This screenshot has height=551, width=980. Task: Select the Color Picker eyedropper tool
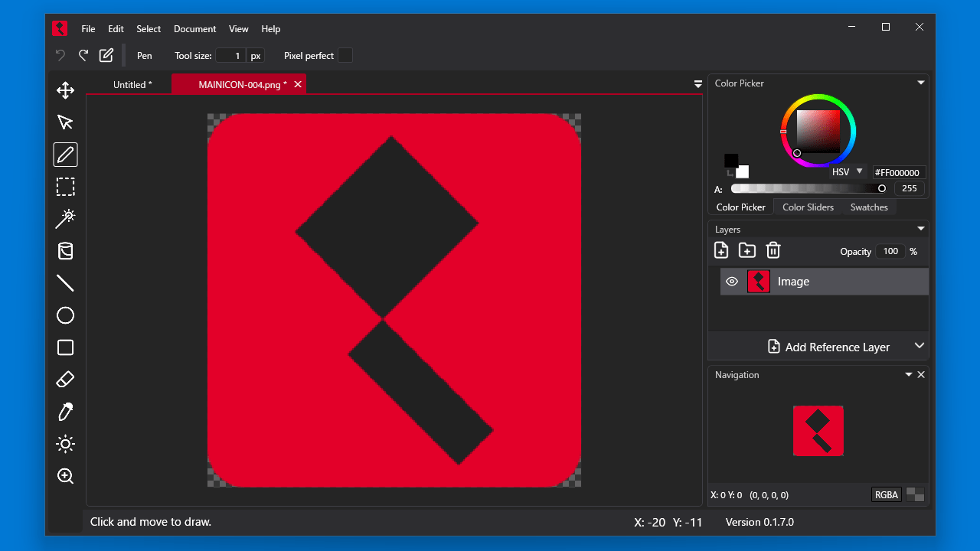65,412
